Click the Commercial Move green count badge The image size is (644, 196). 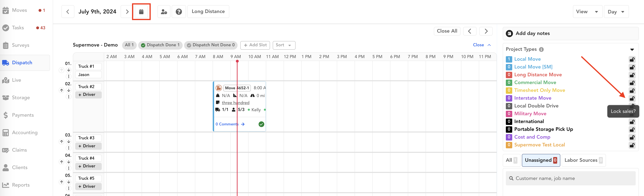pyautogui.click(x=509, y=83)
